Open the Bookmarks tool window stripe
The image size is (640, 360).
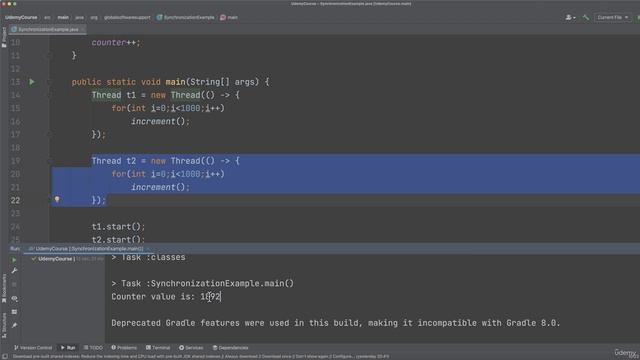point(4,288)
